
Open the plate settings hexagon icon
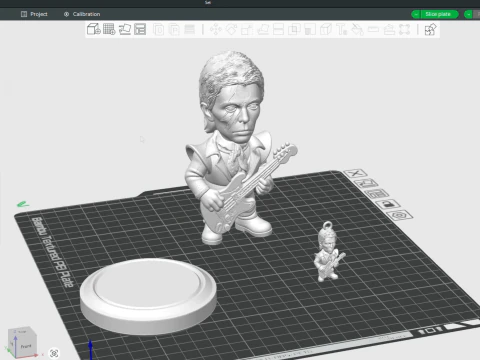(x=399, y=215)
